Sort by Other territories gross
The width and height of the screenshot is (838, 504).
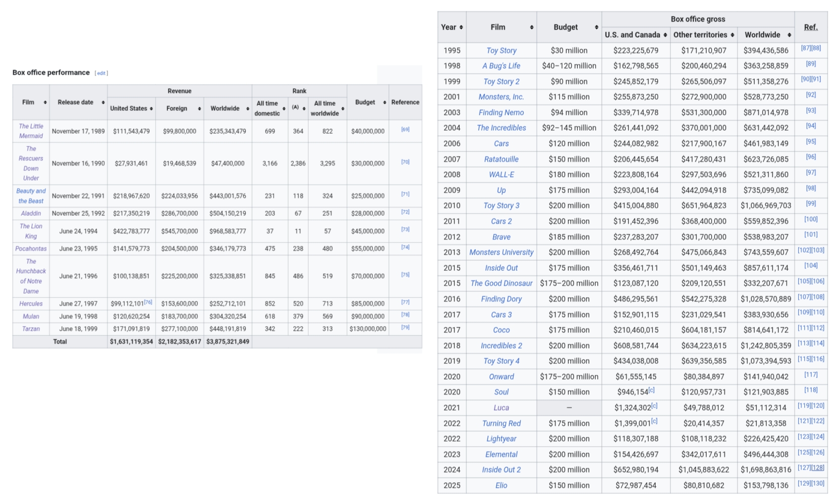pos(732,35)
